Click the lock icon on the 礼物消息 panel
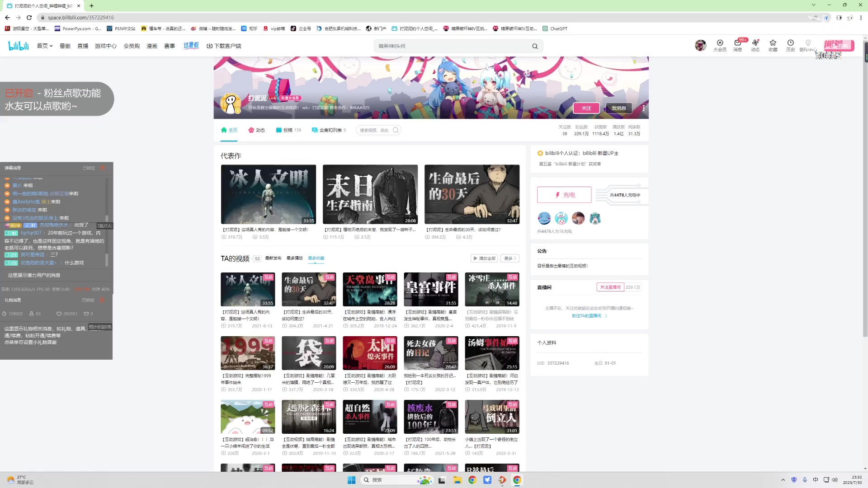This screenshot has width=868, height=488. pyautogui.click(x=102, y=300)
